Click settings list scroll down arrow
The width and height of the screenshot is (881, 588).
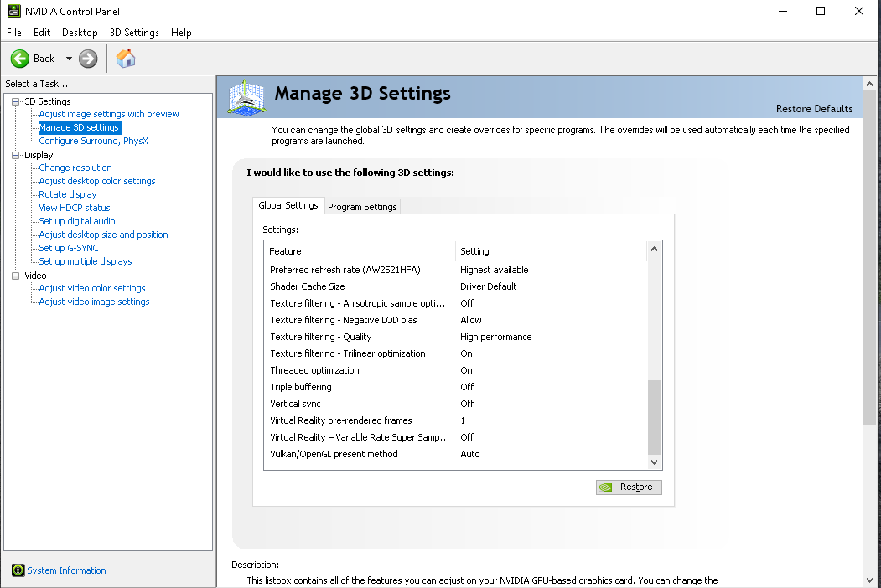pyautogui.click(x=654, y=462)
